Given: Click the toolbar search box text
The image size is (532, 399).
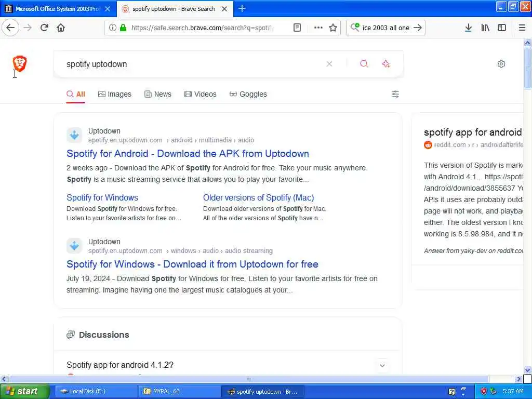Looking at the screenshot, I should [386, 28].
